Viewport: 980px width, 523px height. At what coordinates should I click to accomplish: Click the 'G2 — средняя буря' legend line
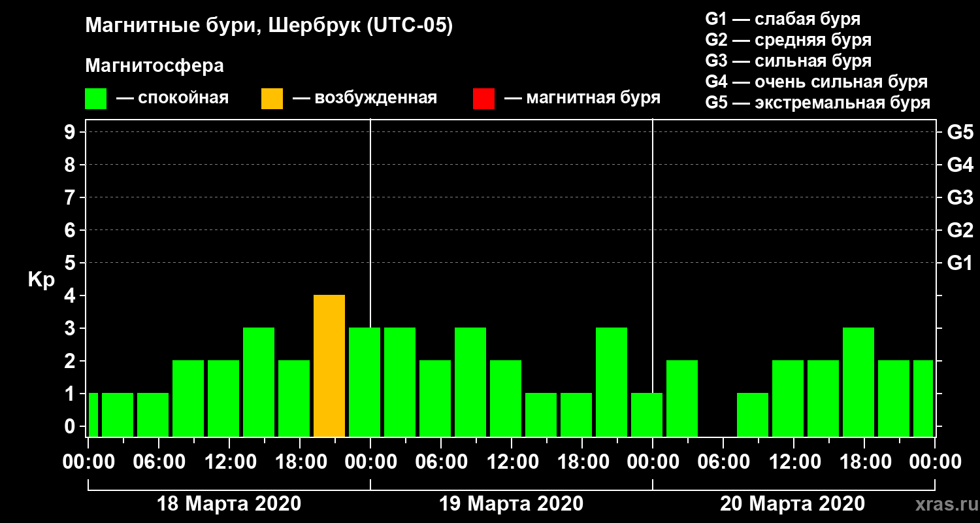coord(788,40)
